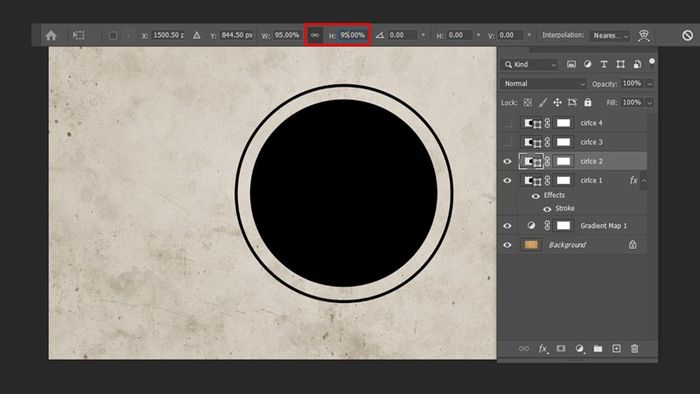
Task: Click the rotation angle field
Action: (402, 35)
